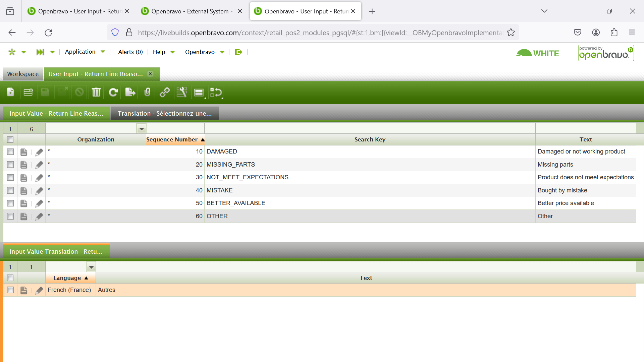Sort by the Search Key column header
Viewport: 644px width, 362px height.
pos(370,139)
